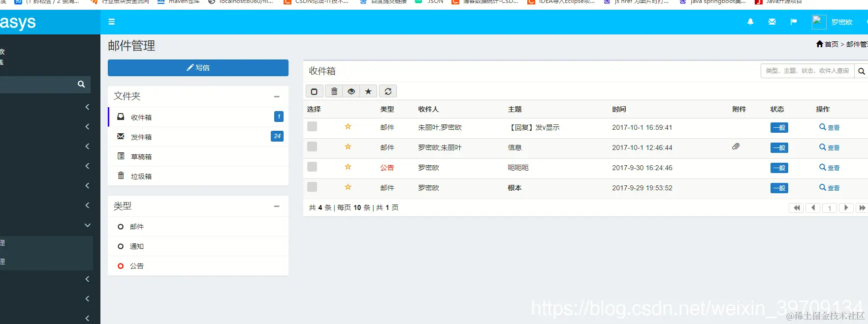Select checkbox for mail 呃呃呃

(312, 167)
